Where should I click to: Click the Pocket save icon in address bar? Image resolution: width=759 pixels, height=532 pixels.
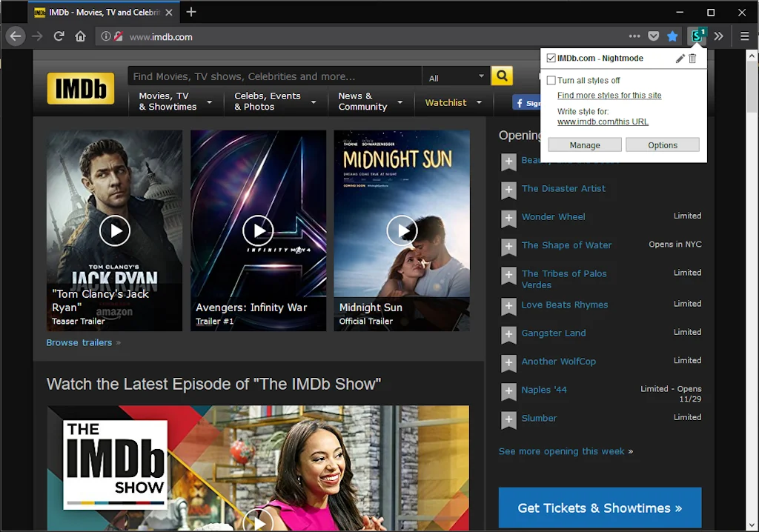[654, 36]
